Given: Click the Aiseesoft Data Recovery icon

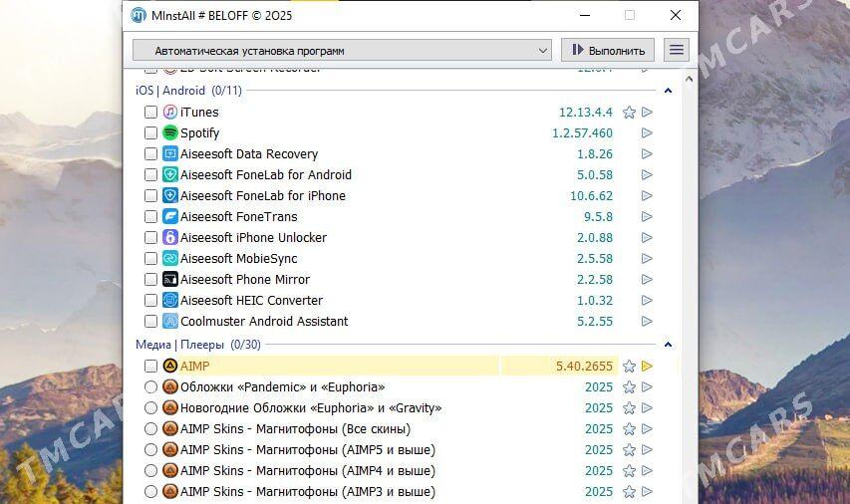Looking at the screenshot, I should [170, 154].
